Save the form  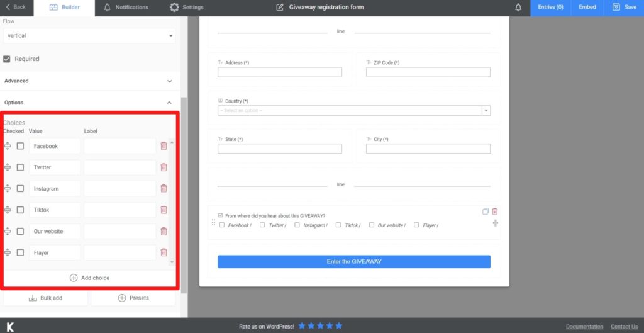[624, 8]
